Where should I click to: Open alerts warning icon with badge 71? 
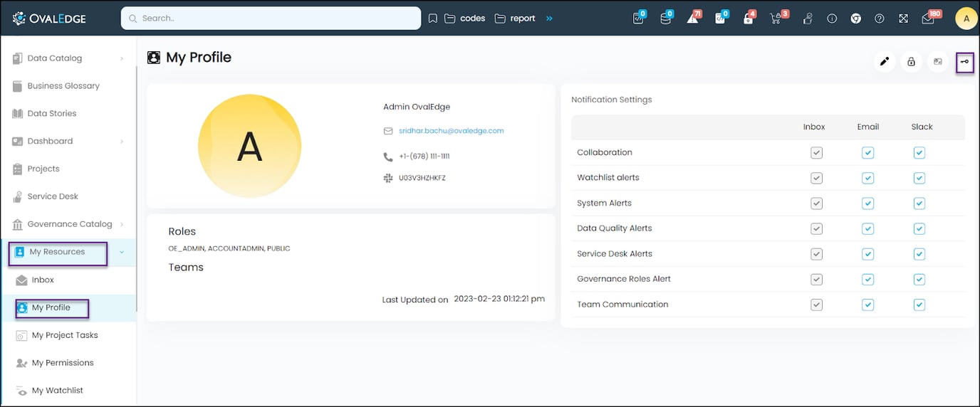[x=693, y=18]
